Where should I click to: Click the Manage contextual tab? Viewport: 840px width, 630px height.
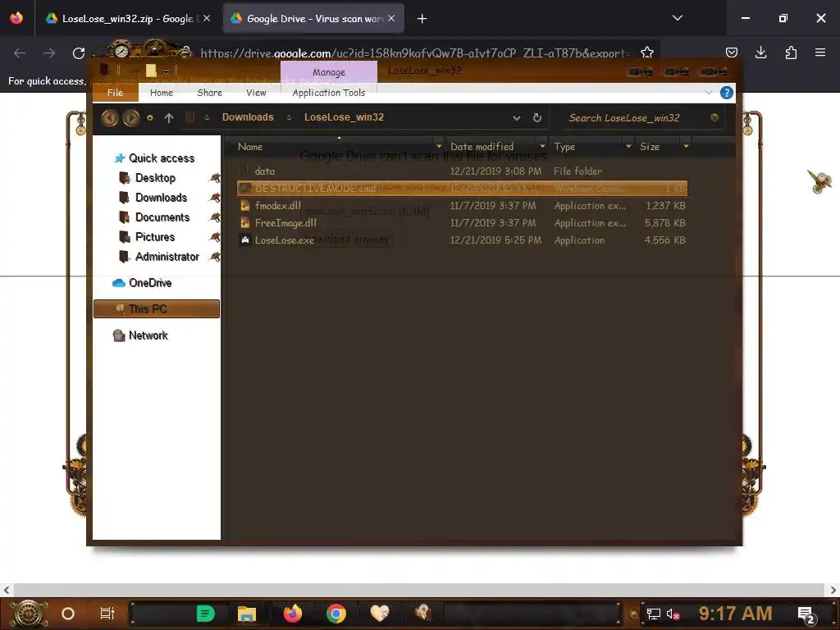(x=329, y=72)
